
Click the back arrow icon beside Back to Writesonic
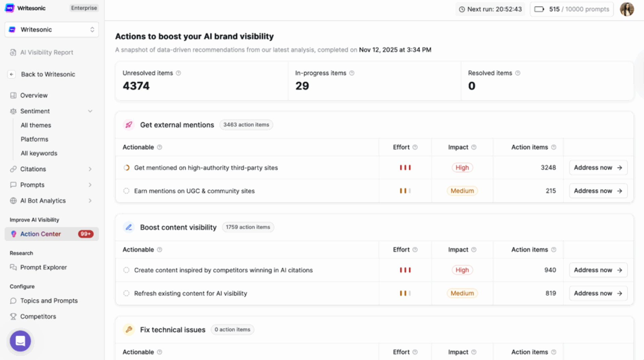click(x=12, y=74)
